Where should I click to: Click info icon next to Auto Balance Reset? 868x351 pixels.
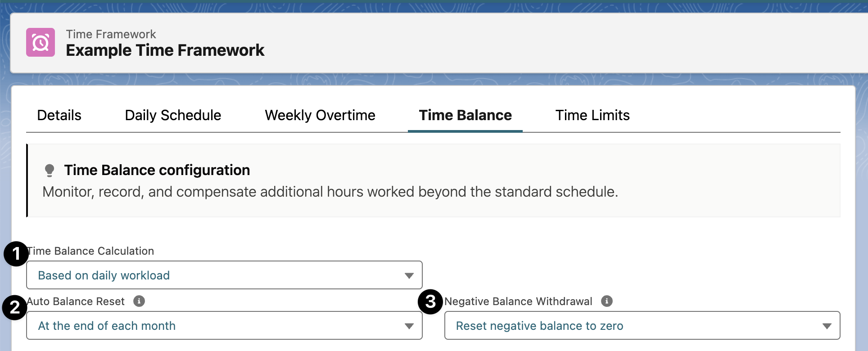tap(139, 301)
